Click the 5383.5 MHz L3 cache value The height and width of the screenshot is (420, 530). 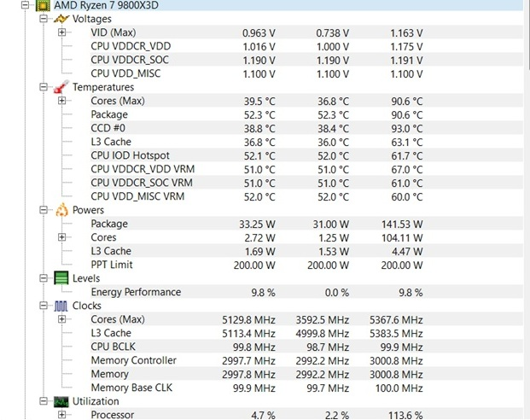pyautogui.click(x=396, y=334)
